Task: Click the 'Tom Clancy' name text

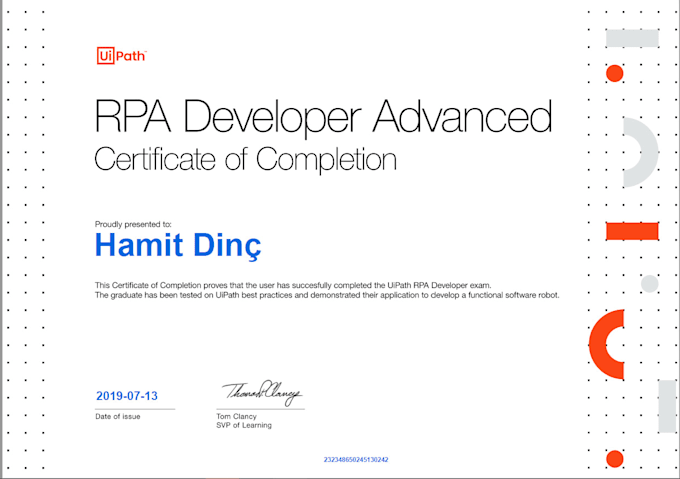Action: [236, 416]
